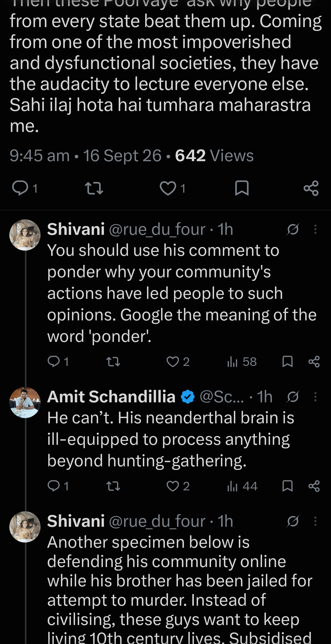Reply to Shivani's 'ponder' comment

tap(58, 361)
